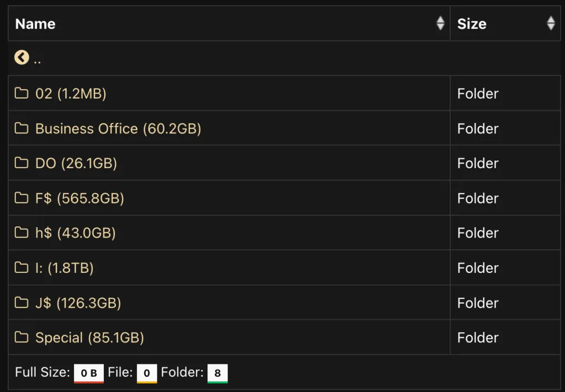Click the folder icon beside Special
The height and width of the screenshot is (392, 565).
(x=22, y=337)
